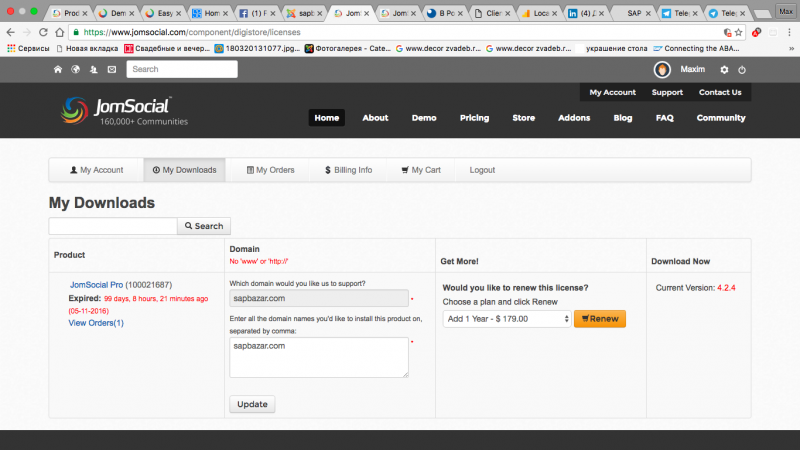Click the Contact Us link in the top bar
Viewport: 800px width, 450px height.
tap(720, 92)
